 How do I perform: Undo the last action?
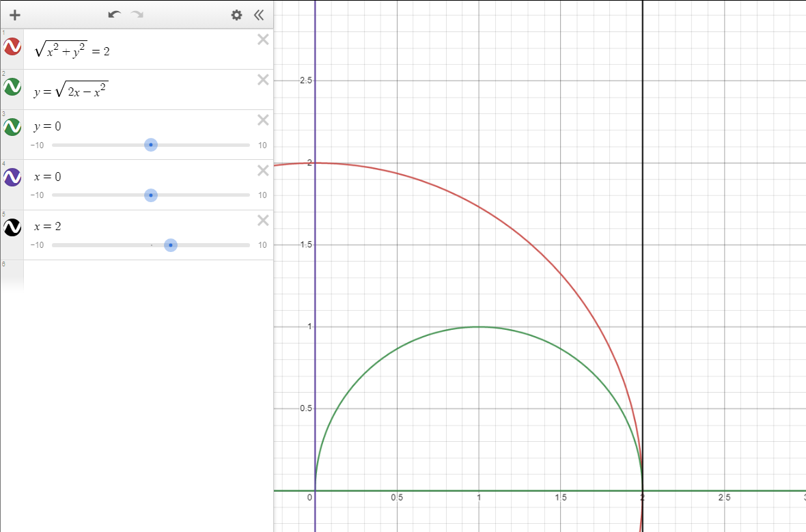pos(114,14)
